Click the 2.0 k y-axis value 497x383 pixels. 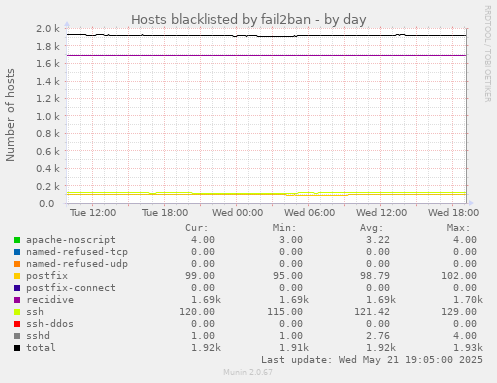pos(48,29)
